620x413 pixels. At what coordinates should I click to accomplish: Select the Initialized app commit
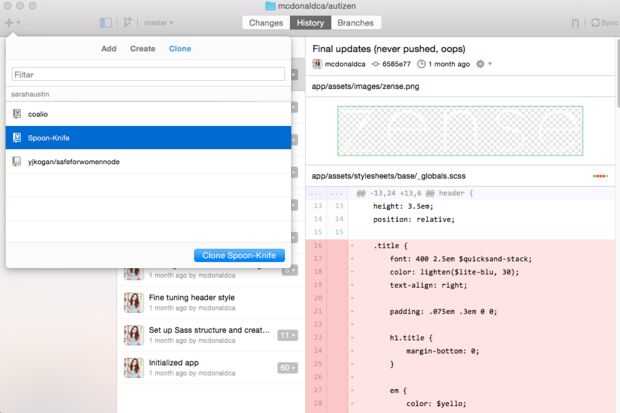[x=210, y=368]
